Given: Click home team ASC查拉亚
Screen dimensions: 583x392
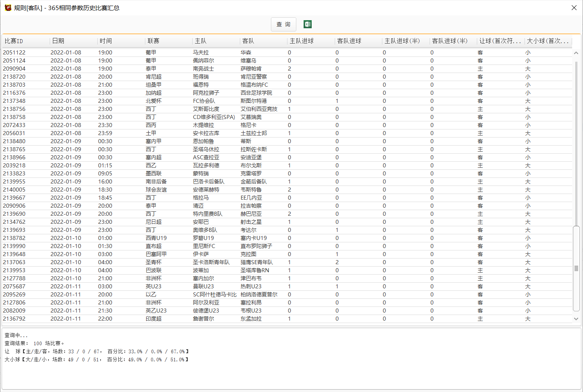Looking at the screenshot, I should tap(206, 157).
